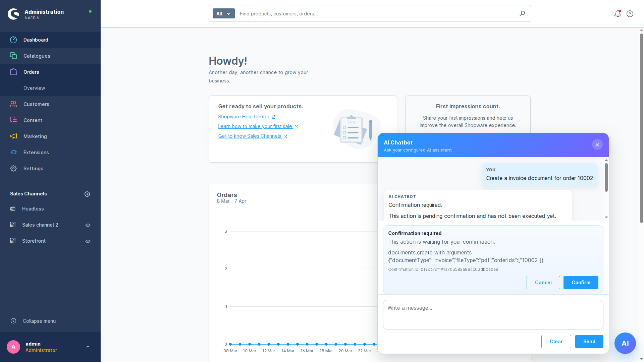Open Extensions menu item
This screenshot has height=362, width=644.
pyautogui.click(x=50, y=153)
